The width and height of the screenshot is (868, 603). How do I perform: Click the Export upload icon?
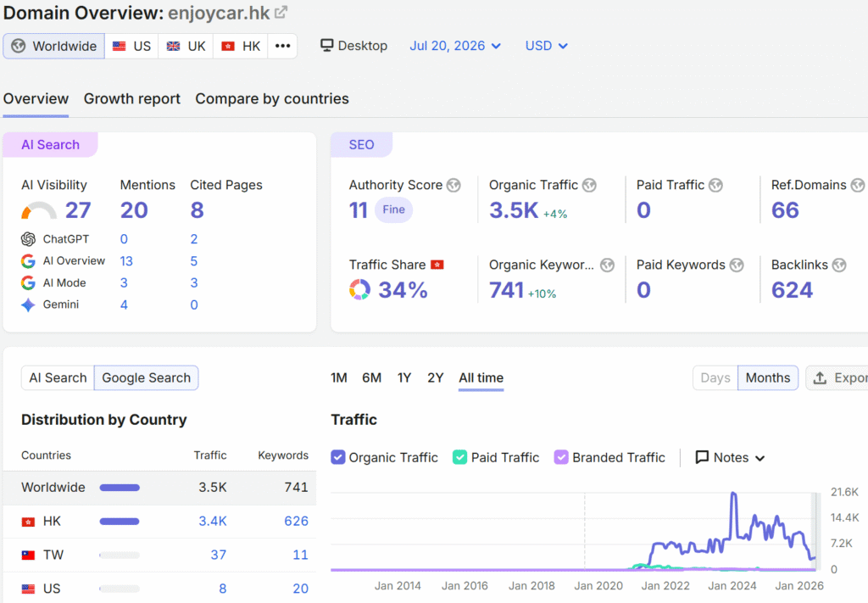pyautogui.click(x=820, y=377)
